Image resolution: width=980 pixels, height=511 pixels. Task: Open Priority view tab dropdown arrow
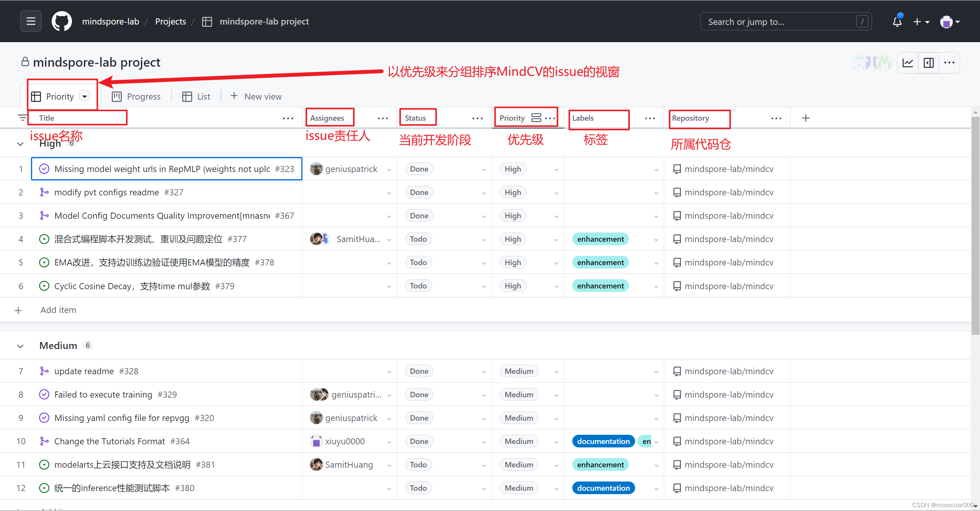click(x=85, y=96)
